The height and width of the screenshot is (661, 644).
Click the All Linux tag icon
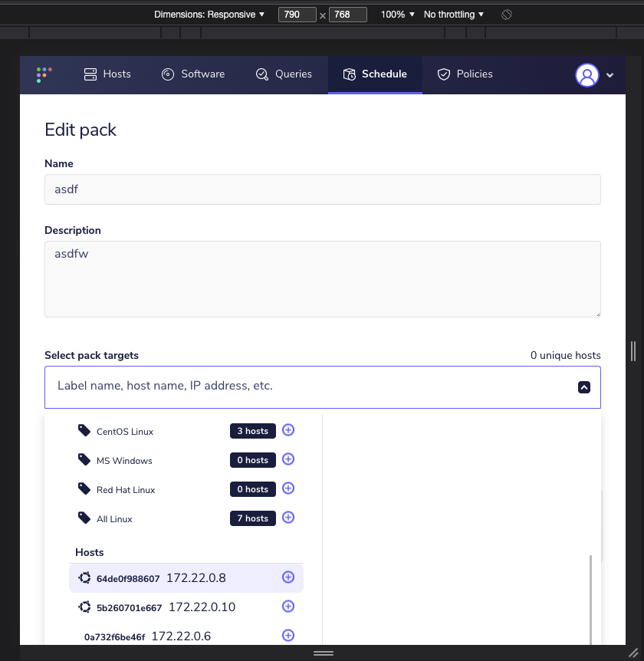coord(84,518)
